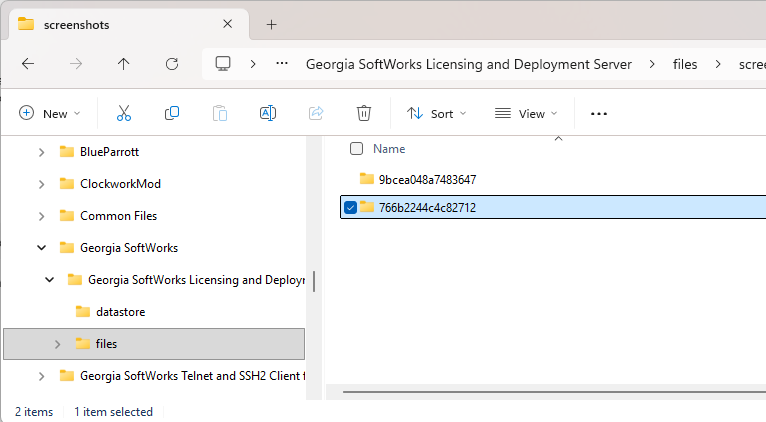Open the View dropdown menu
The height and width of the screenshot is (422, 766).
(x=526, y=113)
